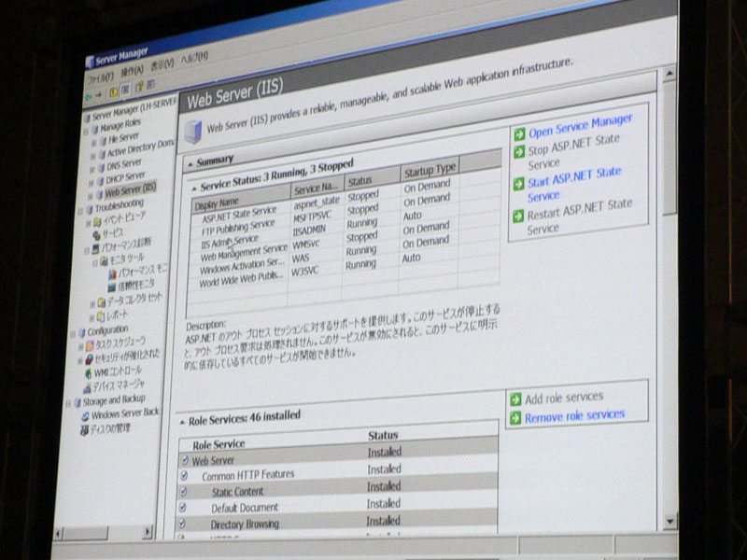Click the DHCP Server role icon
The image size is (747, 560).
click(x=100, y=181)
